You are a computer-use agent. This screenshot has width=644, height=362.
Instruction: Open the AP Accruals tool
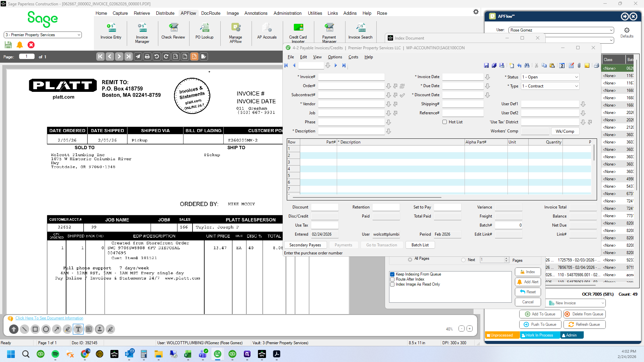267,31
